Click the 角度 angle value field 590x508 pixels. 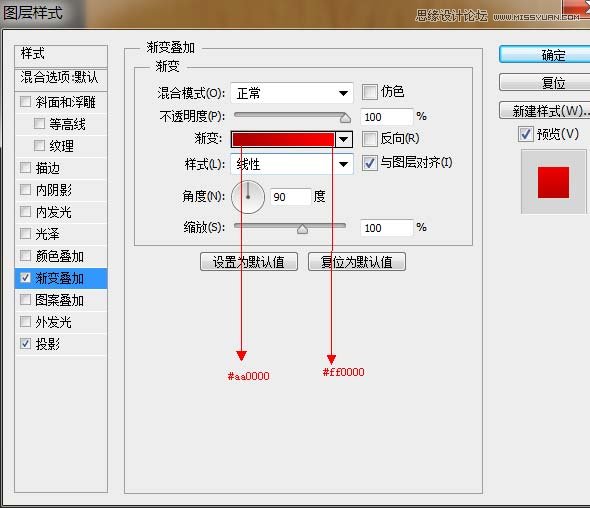290,197
